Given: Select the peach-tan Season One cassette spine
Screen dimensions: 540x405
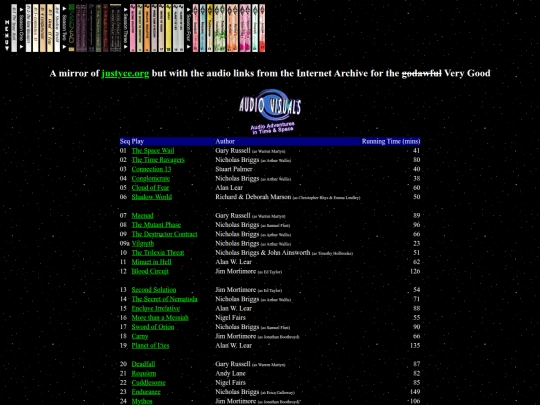Looking at the screenshot, I should point(43,28).
